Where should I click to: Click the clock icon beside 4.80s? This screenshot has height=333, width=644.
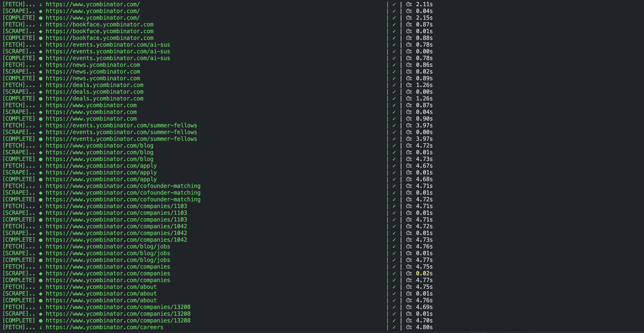click(x=409, y=327)
